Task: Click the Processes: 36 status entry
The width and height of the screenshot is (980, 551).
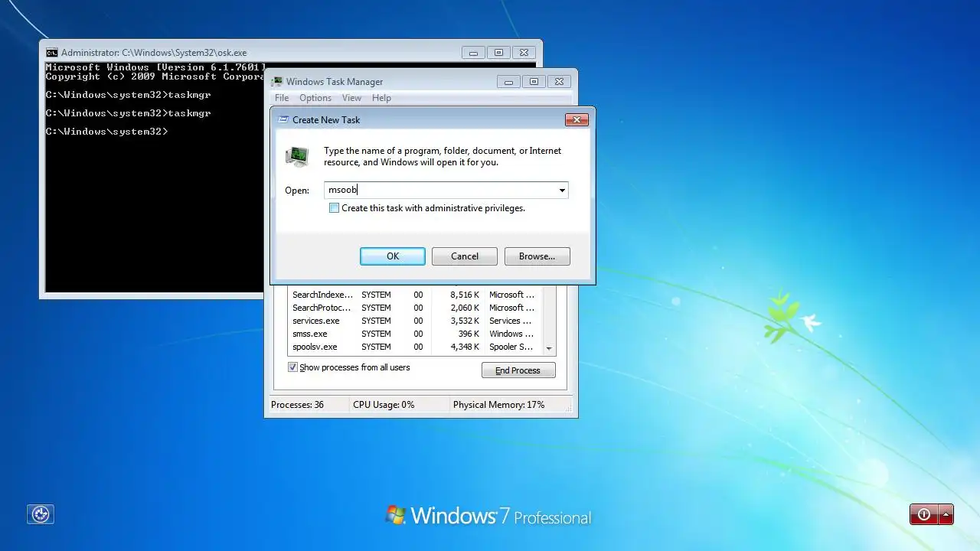Action: pos(297,405)
